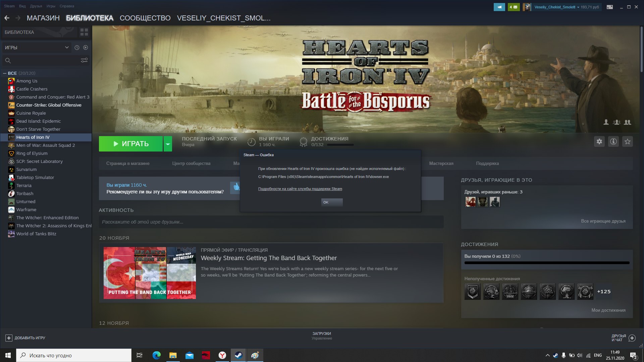This screenshot has height=362, width=644.
Task: Add Hearts of Iron IV to favorites star
Action: pos(628,141)
